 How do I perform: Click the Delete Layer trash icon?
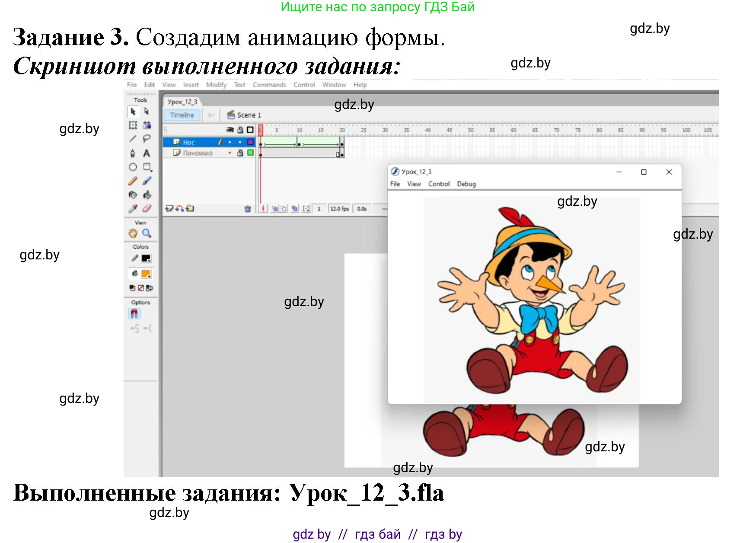point(248,209)
